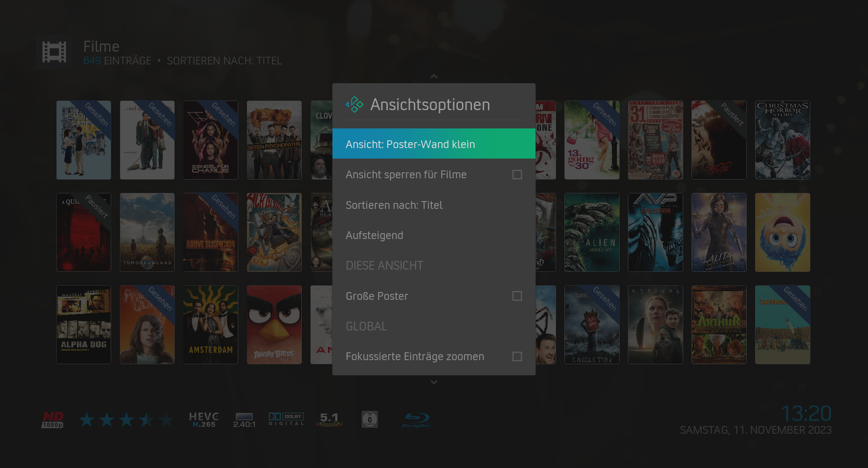Select the Amsterdam poster
The image size is (868, 468).
(x=211, y=325)
